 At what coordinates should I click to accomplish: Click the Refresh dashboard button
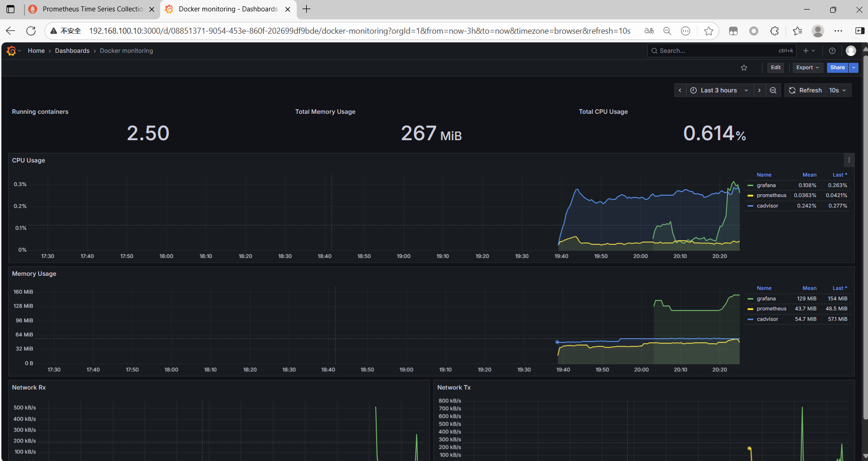pos(805,90)
